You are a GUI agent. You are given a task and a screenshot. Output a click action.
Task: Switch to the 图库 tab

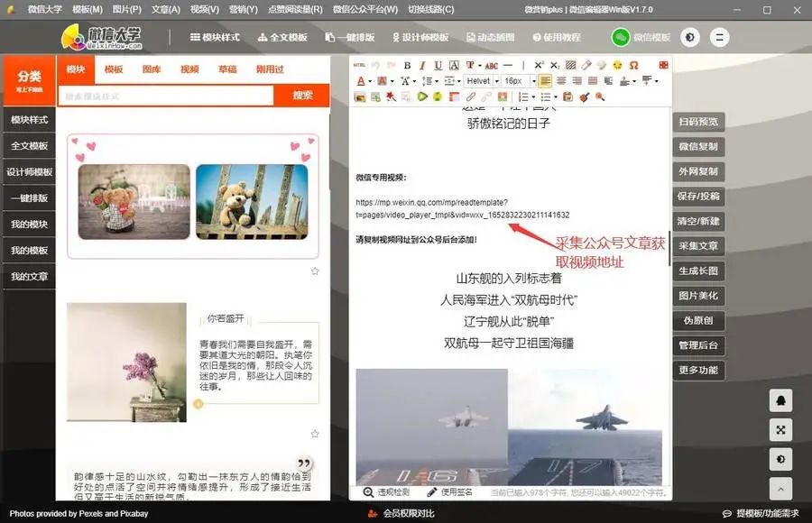pos(152,69)
